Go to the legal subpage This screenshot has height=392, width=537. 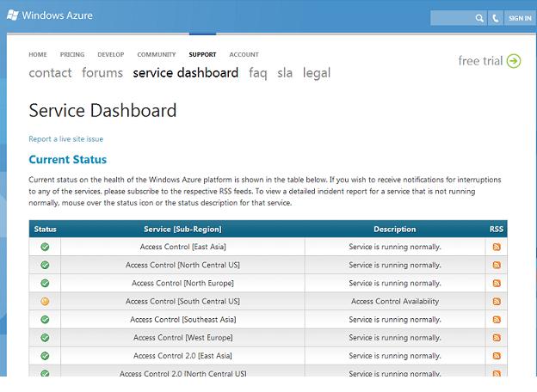pyautogui.click(x=317, y=73)
